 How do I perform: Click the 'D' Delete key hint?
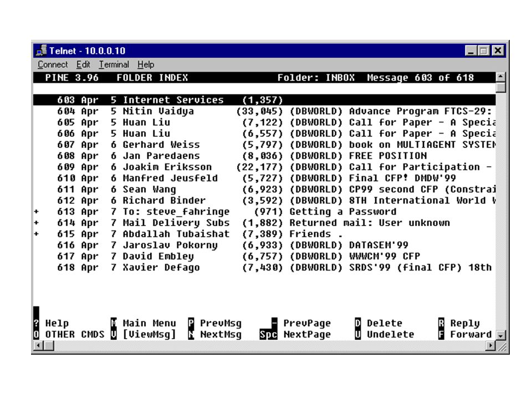[358, 323]
